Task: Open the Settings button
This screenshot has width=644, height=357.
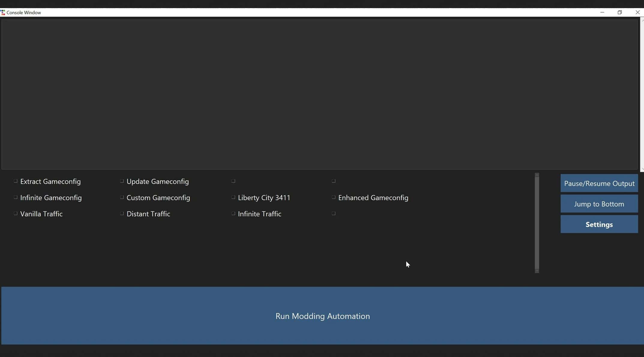Action: pyautogui.click(x=599, y=224)
